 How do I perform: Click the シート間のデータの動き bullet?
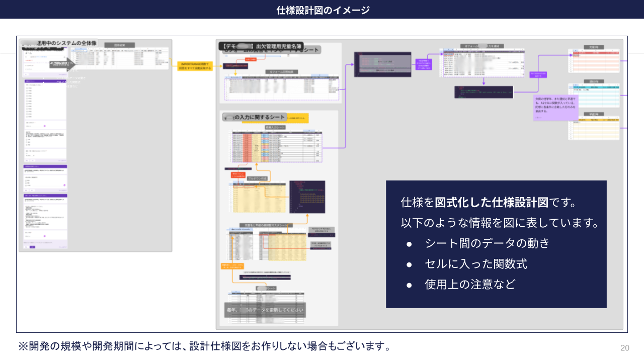pos(487,243)
